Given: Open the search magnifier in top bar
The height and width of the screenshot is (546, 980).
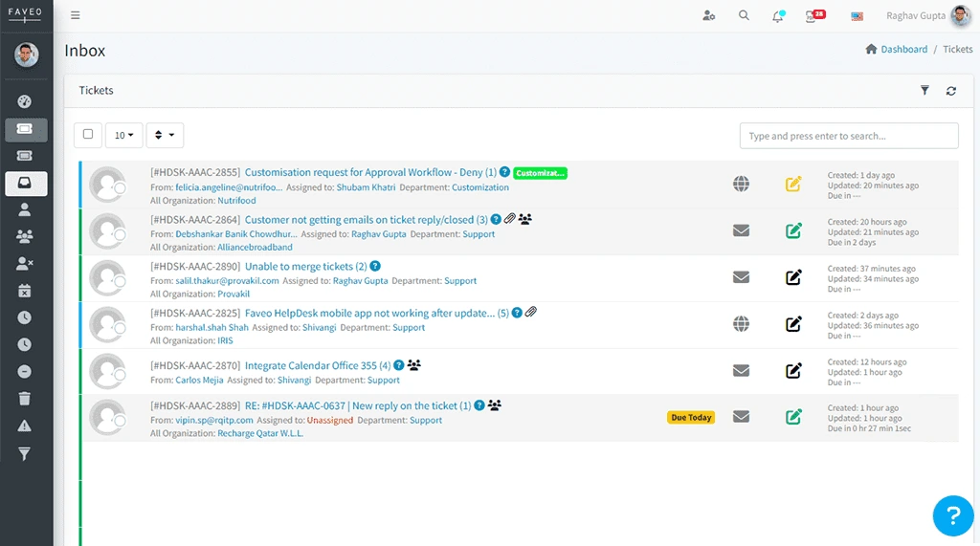Looking at the screenshot, I should click(x=744, y=15).
